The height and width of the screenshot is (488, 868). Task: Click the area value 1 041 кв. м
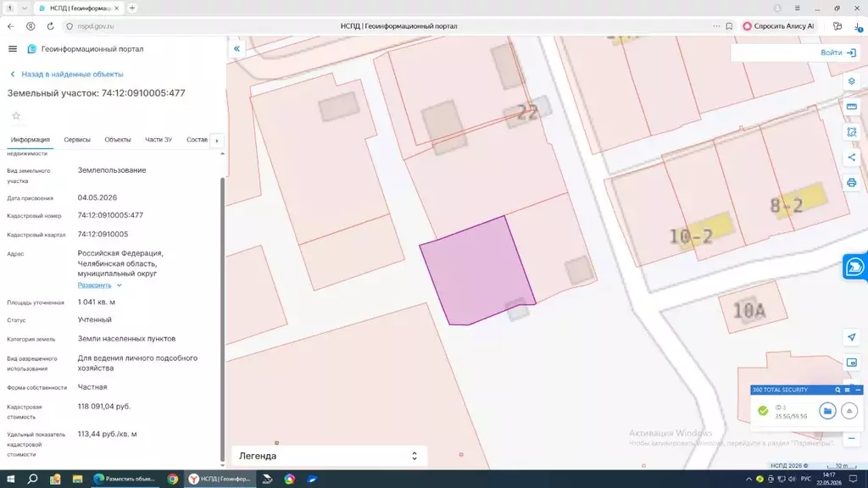[97, 302]
